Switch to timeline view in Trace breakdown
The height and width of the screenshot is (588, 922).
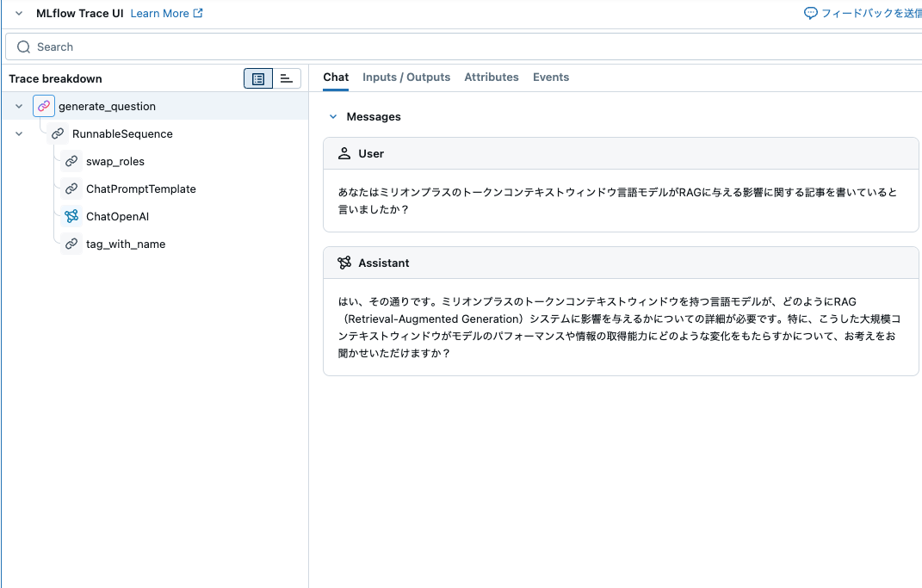[287, 78]
